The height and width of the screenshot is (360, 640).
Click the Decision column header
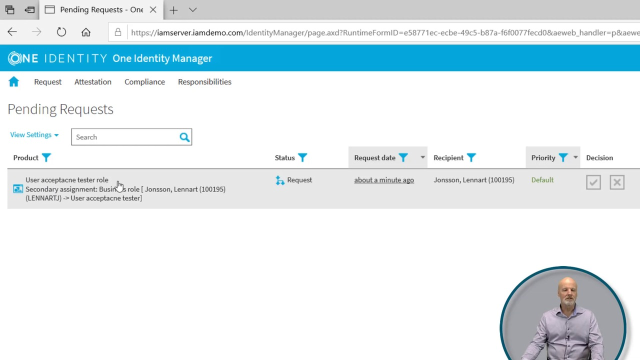(x=600, y=158)
